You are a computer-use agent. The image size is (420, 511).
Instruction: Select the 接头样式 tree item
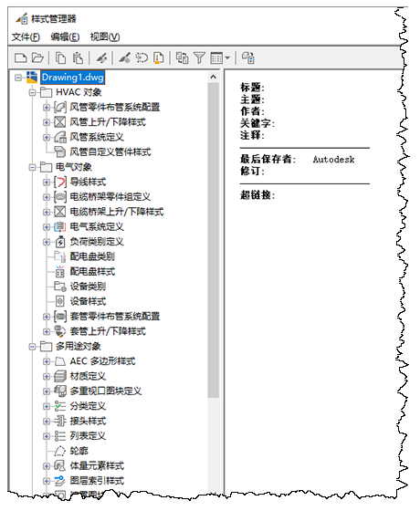click(x=88, y=421)
